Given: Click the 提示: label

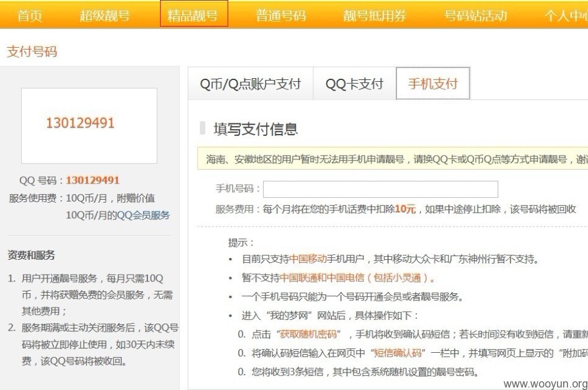Looking at the screenshot, I should click(241, 242).
